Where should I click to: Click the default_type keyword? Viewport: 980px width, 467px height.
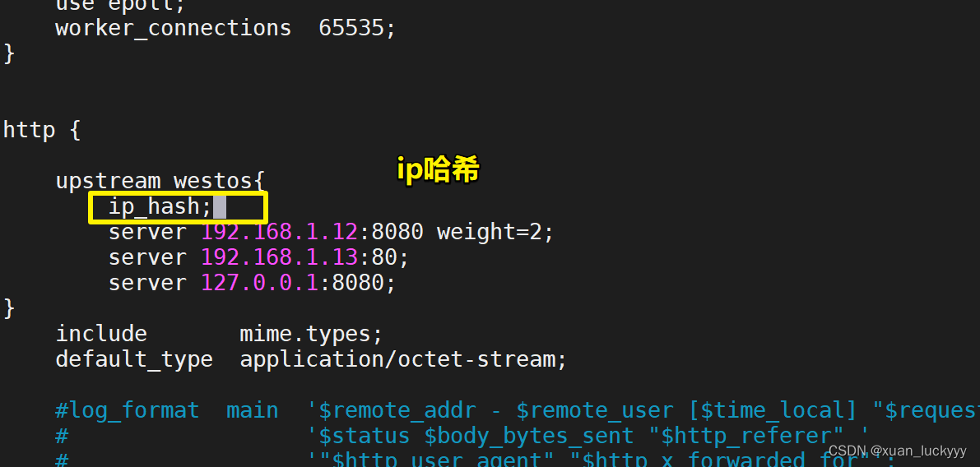[x=134, y=359]
